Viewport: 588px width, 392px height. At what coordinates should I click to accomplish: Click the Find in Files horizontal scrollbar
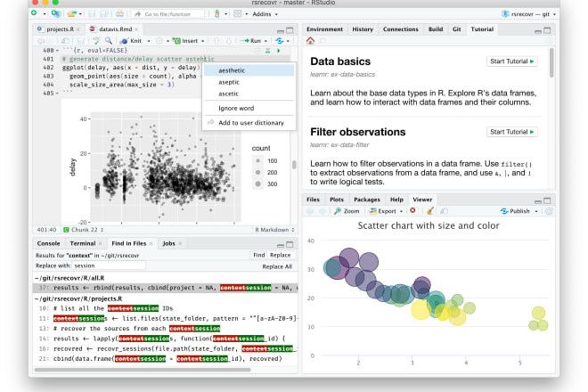[143, 370]
